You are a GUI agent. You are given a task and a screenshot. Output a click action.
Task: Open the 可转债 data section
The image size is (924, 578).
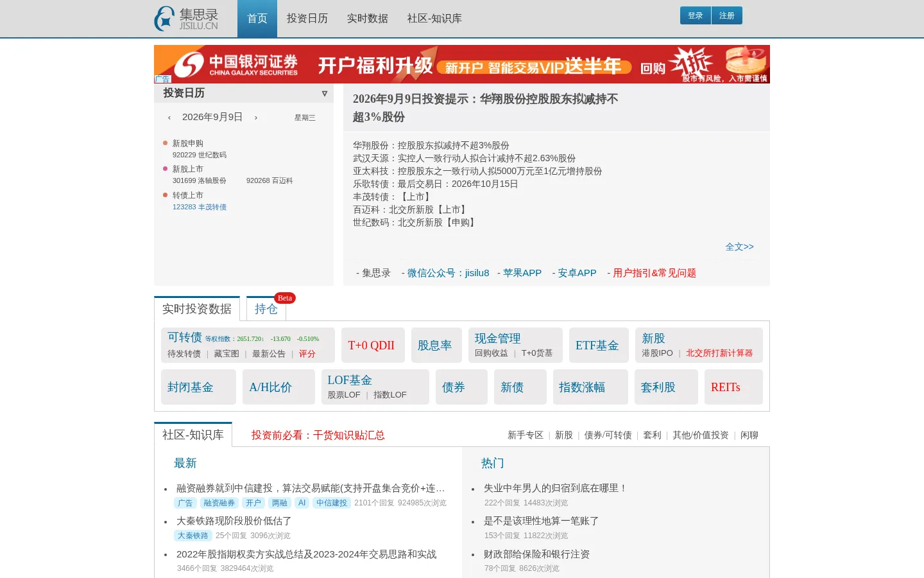point(185,337)
